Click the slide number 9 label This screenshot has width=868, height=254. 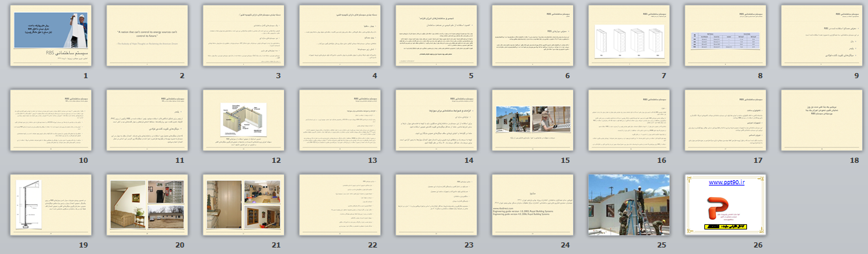click(x=856, y=76)
